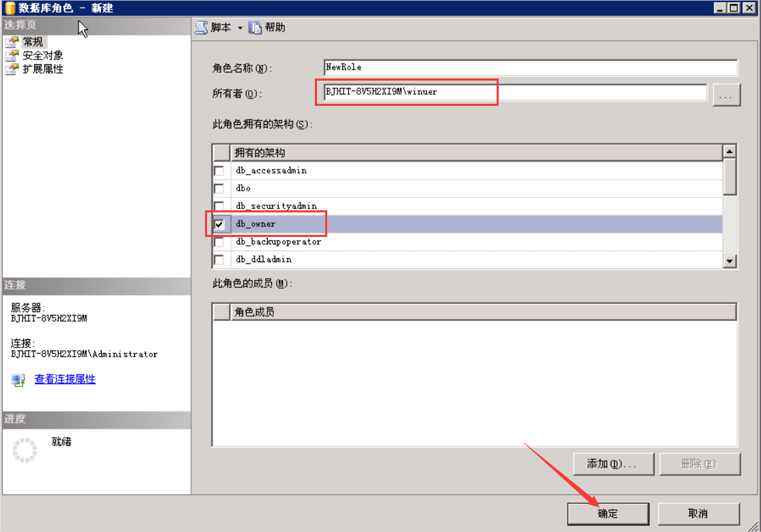Open the Script dropdown arrow
The width and height of the screenshot is (761, 532).
click(x=240, y=28)
